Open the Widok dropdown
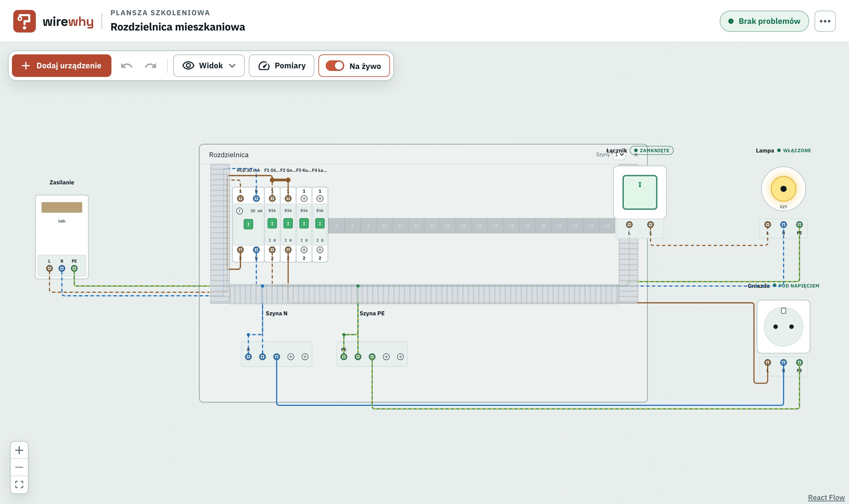Viewport: 849px width, 504px height. tap(209, 66)
